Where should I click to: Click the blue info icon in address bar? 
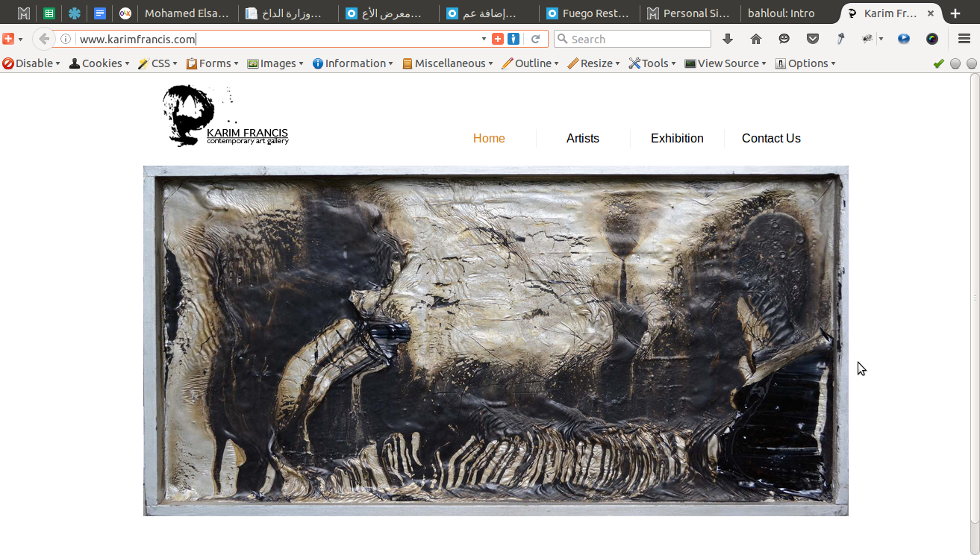click(x=514, y=39)
